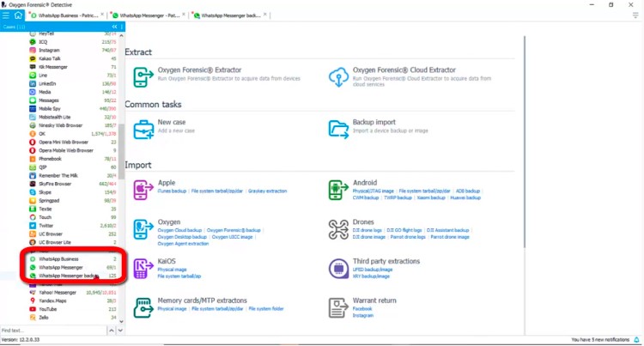This screenshot has height=346, width=644.
Task: Collapse the Cases panel with double chevron
Action: pos(115,27)
